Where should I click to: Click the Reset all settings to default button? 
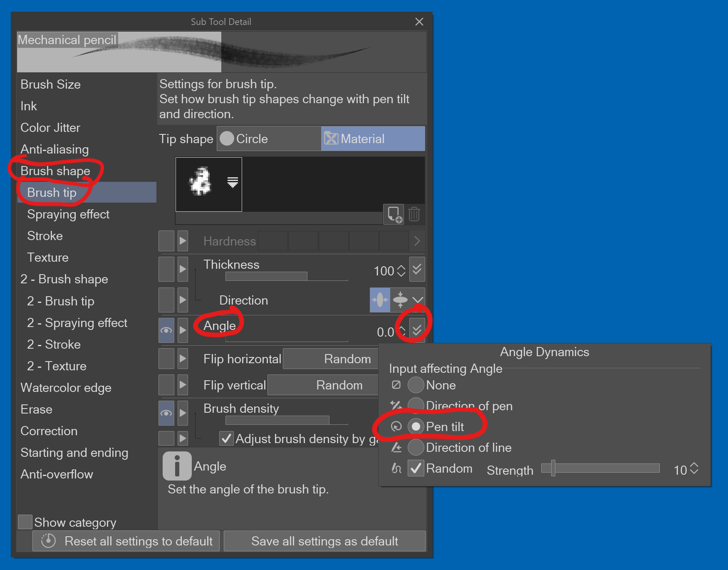click(x=126, y=541)
